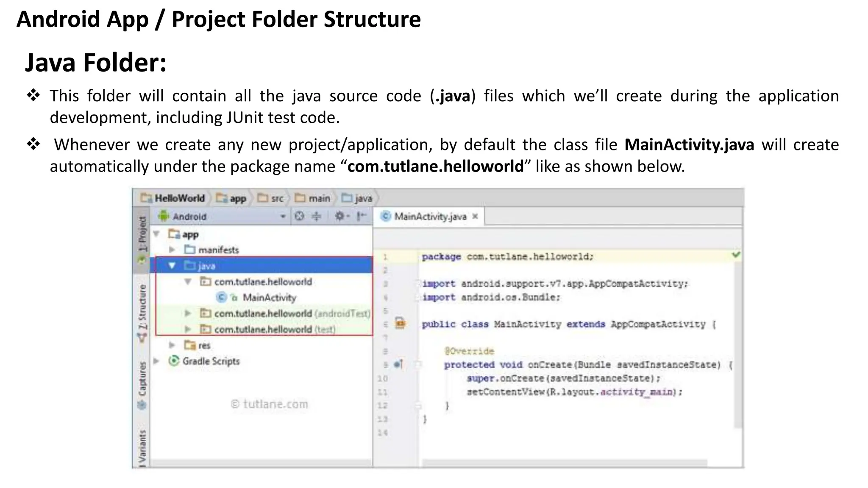Screen dimensions: 868x488
Task: Click the class gutter icon beside MainActivity declaration
Action: coord(400,324)
